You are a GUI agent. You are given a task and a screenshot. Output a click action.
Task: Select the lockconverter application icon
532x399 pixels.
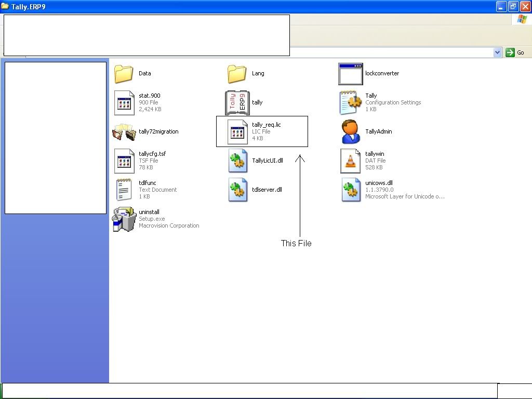click(x=351, y=74)
